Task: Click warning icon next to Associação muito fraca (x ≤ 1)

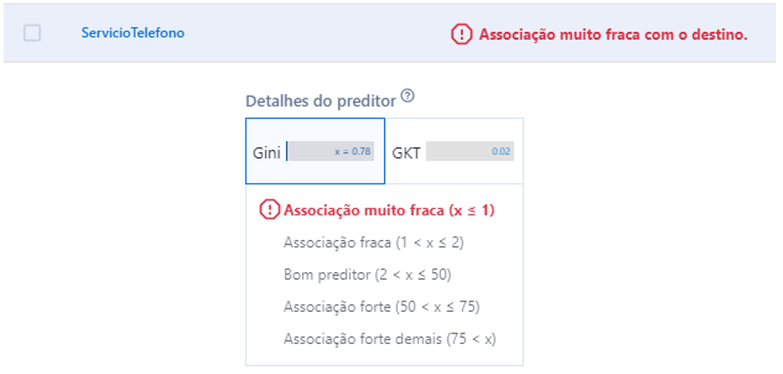Action: pyautogui.click(x=270, y=210)
